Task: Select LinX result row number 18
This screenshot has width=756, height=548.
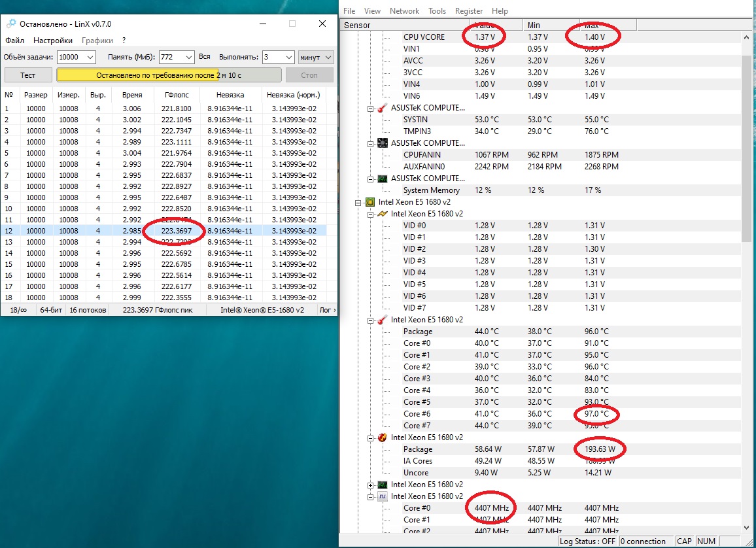Action: point(164,298)
